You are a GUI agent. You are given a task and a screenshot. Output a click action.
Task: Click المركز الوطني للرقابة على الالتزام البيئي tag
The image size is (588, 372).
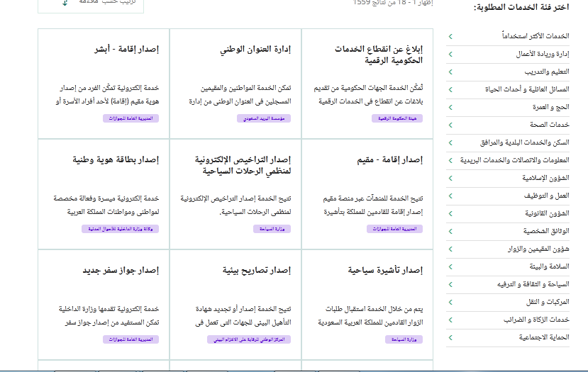pos(249,339)
